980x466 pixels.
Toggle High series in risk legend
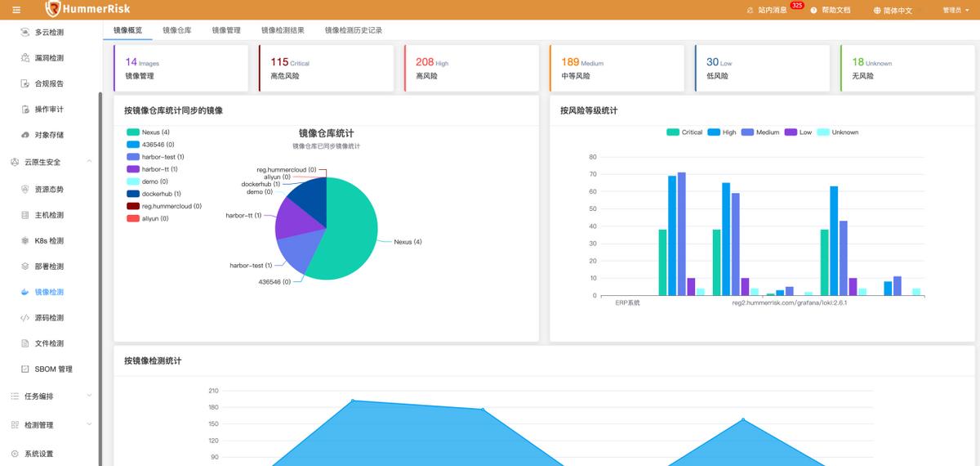click(722, 132)
